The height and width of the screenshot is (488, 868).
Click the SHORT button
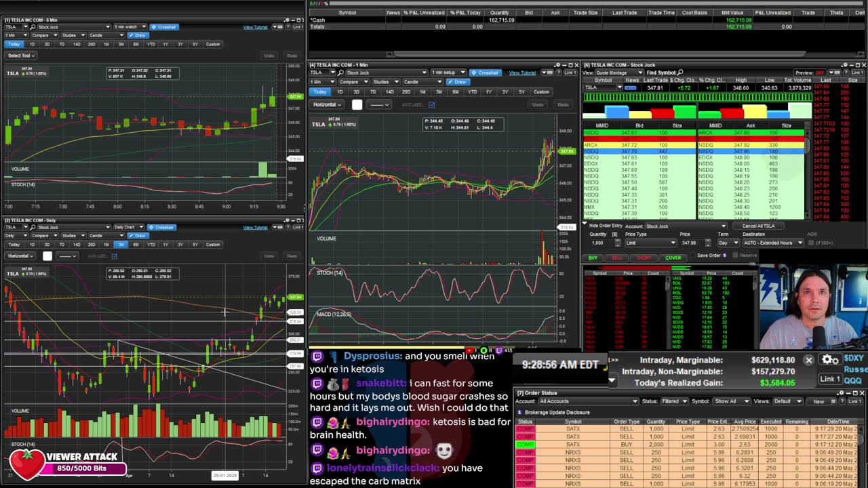(x=644, y=258)
